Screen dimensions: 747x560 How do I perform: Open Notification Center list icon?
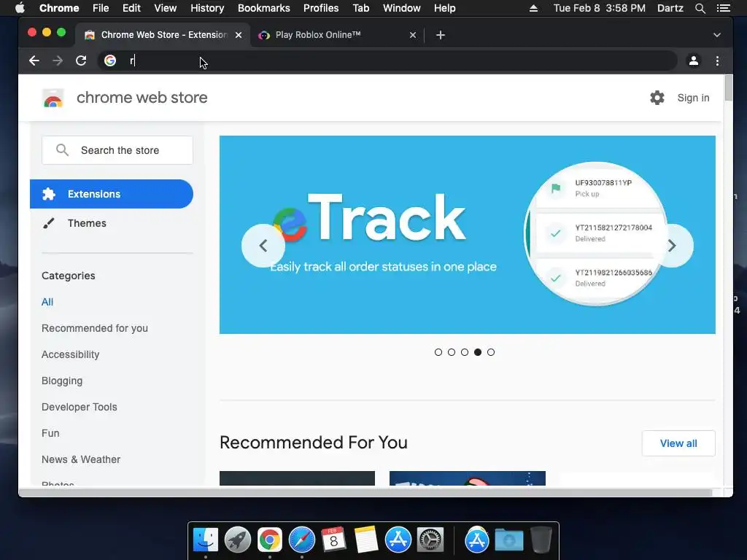[x=723, y=8]
